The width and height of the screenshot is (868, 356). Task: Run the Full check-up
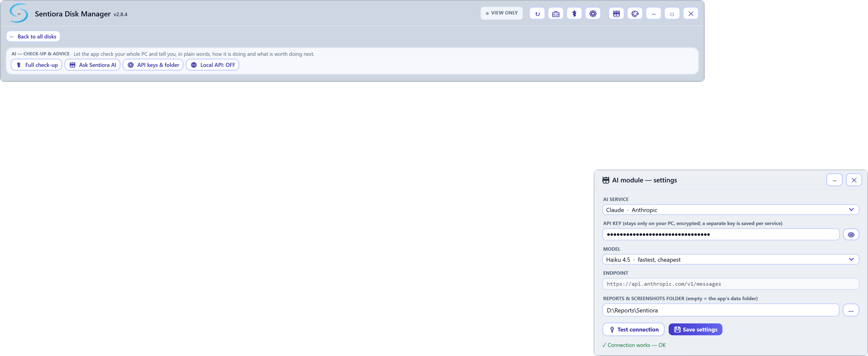pos(37,65)
